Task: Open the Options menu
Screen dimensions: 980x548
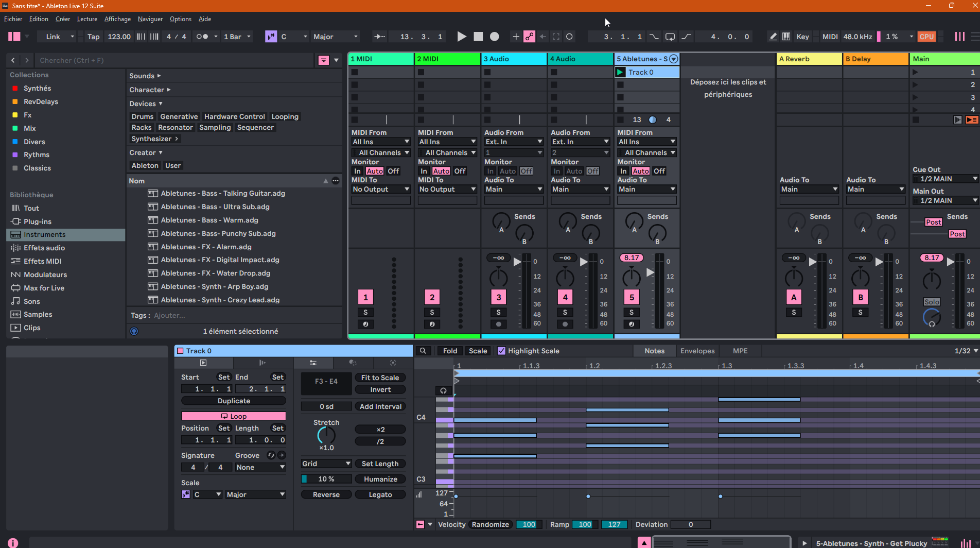Action: [181, 19]
